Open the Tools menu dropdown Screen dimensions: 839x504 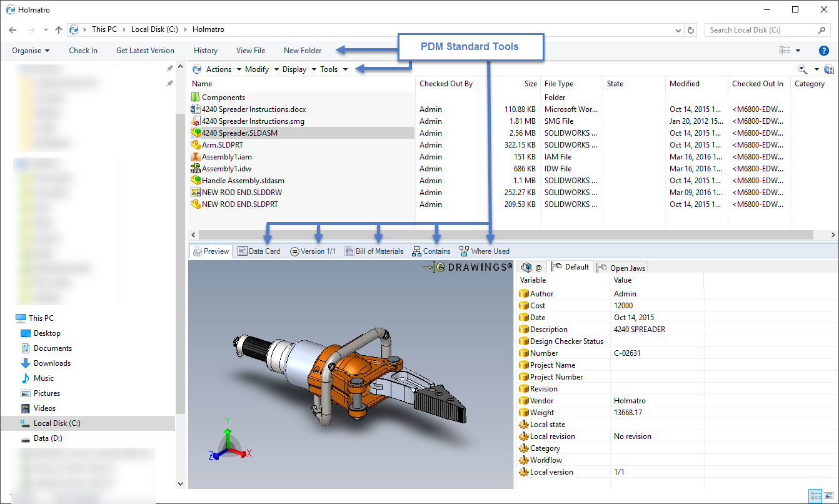click(x=334, y=69)
